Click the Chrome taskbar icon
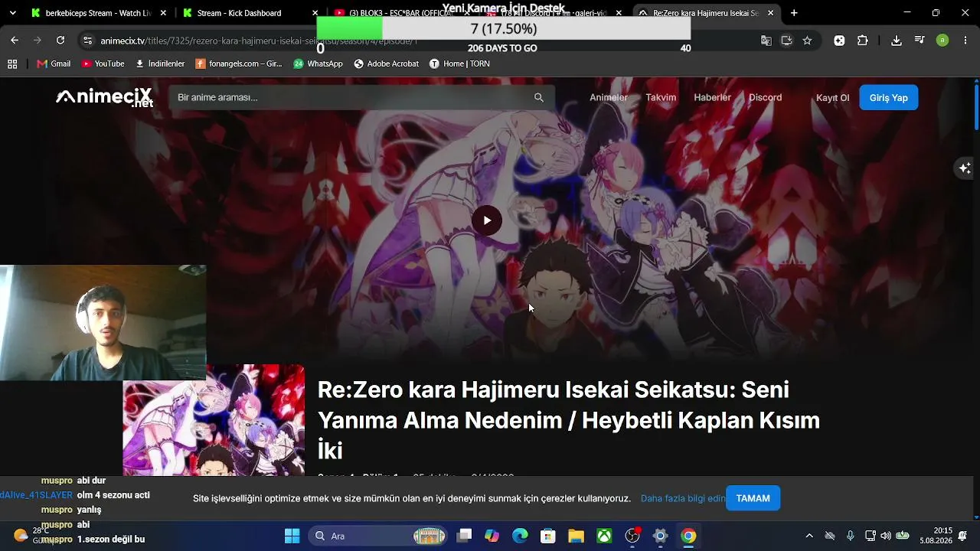Image resolution: width=980 pixels, height=551 pixels. [688, 536]
